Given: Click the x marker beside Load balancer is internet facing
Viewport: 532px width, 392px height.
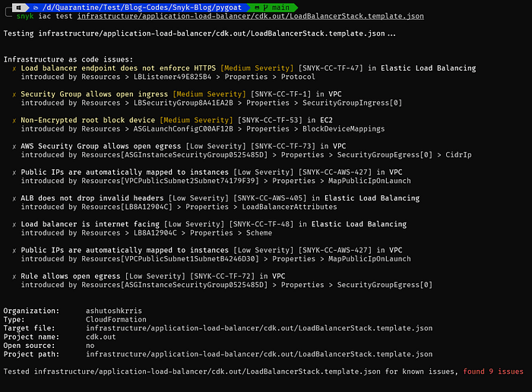Looking at the screenshot, I should pyautogui.click(x=14, y=225).
